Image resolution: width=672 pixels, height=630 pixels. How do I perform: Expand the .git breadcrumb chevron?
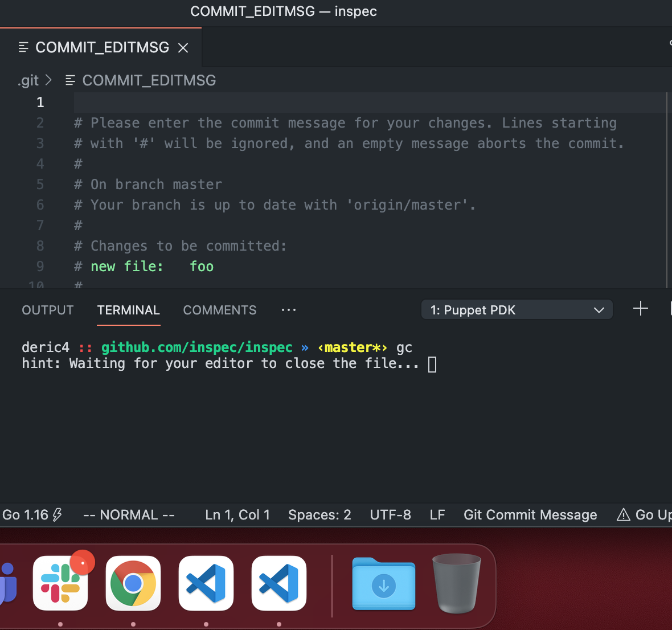pos(49,80)
